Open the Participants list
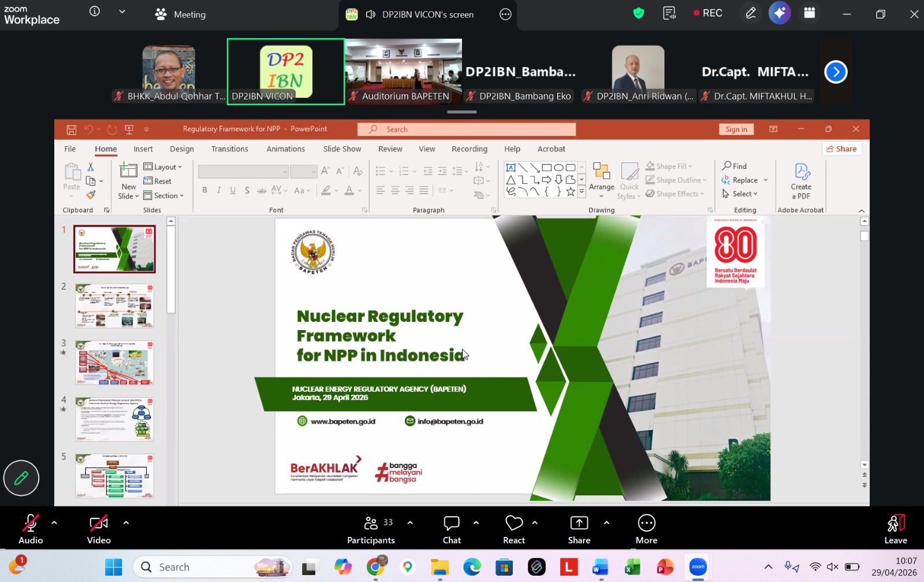 tap(371, 529)
